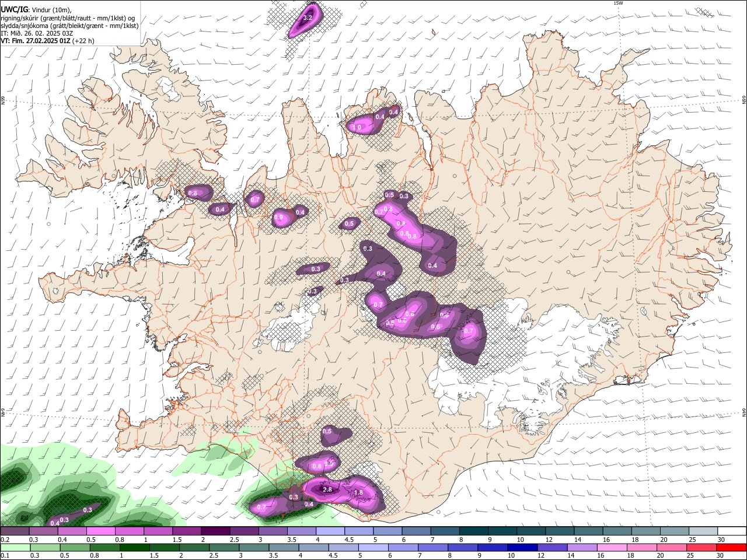The width and height of the screenshot is (747, 560).
Task: Select the deep blue 10–12 rain scale swatch
Action: [x=522, y=547]
